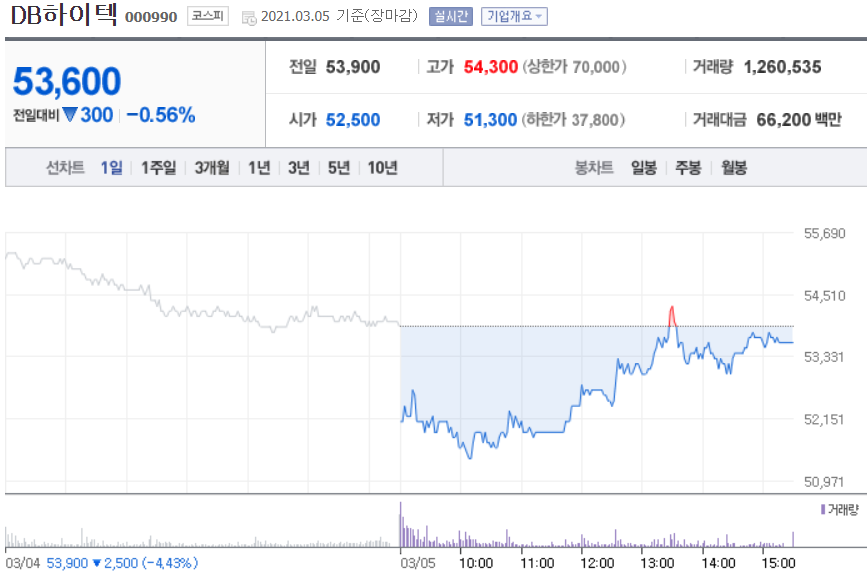The height and width of the screenshot is (581, 867).
Task: Click the current price 53,600
Action: tap(67, 81)
